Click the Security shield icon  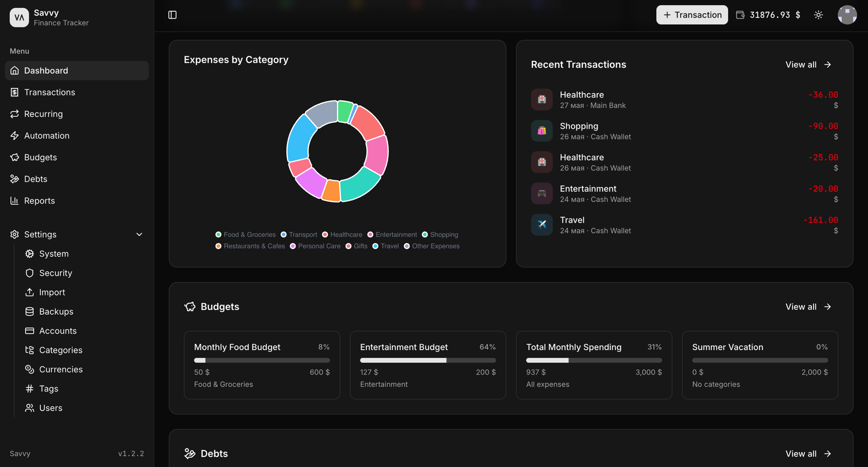pos(30,273)
